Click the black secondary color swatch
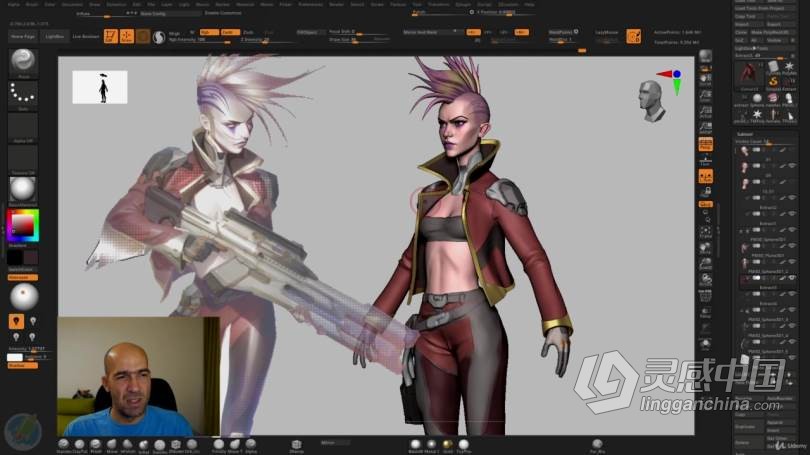 tap(15, 257)
